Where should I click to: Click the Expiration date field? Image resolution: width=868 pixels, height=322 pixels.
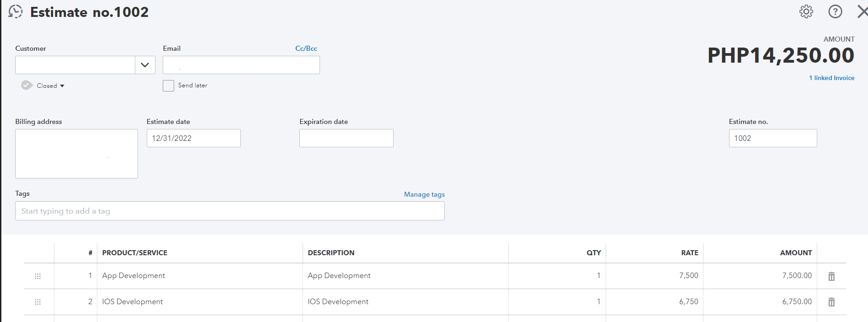click(x=346, y=138)
